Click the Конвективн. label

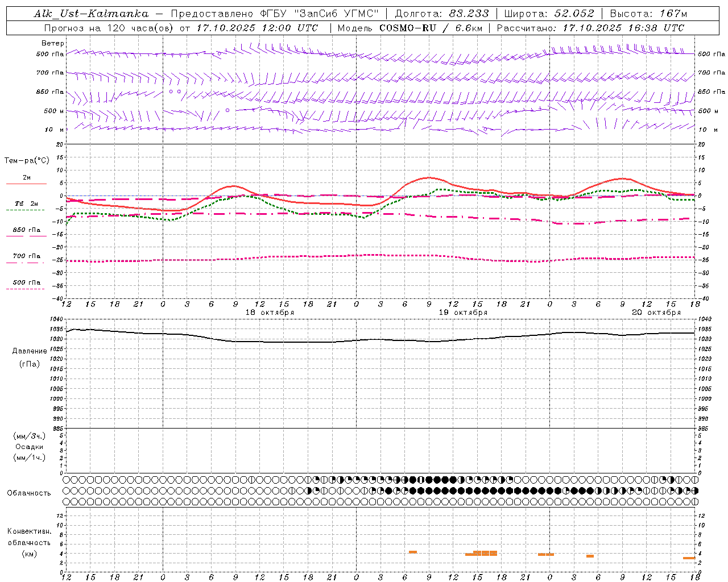pos(29,531)
